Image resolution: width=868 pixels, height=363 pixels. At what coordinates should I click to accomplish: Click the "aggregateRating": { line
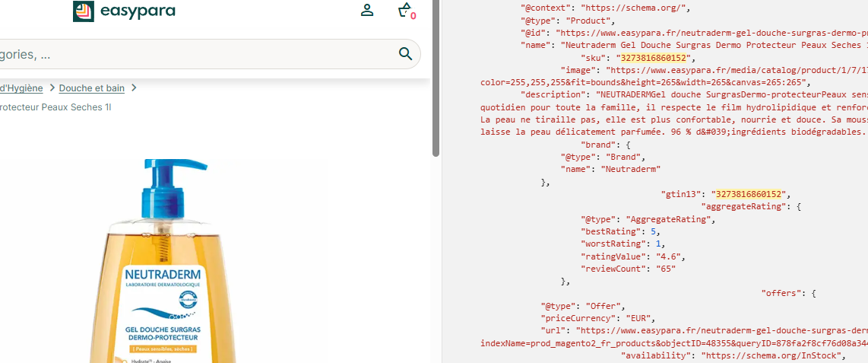pyautogui.click(x=751, y=207)
